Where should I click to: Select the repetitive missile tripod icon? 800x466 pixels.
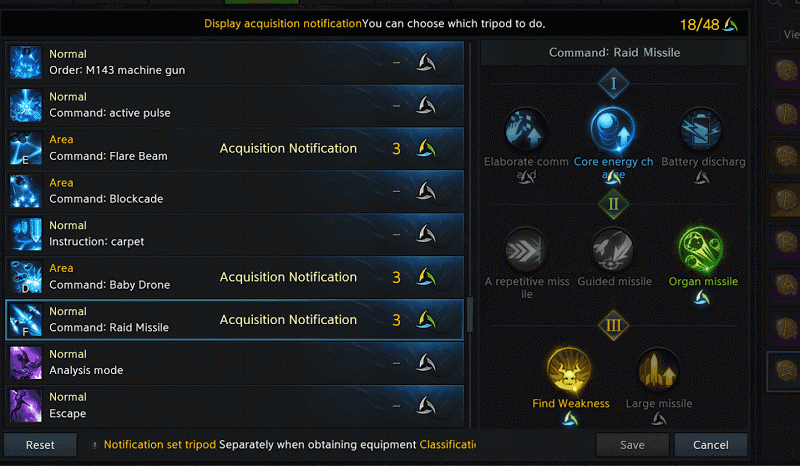click(x=526, y=250)
